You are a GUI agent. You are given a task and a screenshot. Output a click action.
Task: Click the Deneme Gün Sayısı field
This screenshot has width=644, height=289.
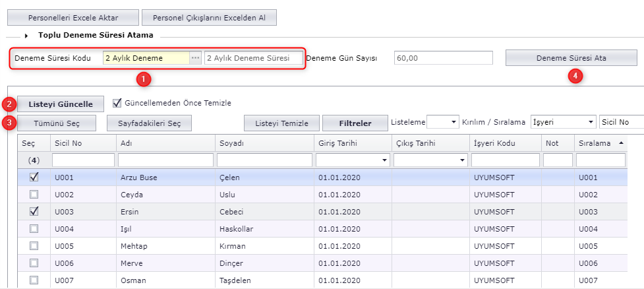[443, 58]
